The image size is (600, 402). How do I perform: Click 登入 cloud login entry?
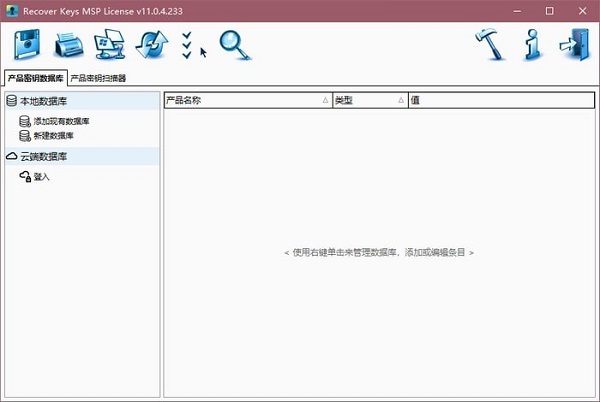click(x=41, y=177)
